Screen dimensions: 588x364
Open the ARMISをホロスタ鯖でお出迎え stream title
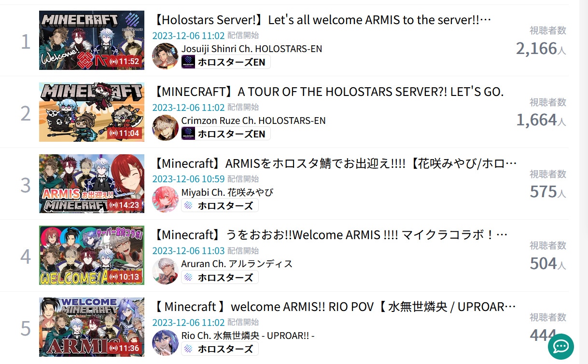click(x=335, y=163)
